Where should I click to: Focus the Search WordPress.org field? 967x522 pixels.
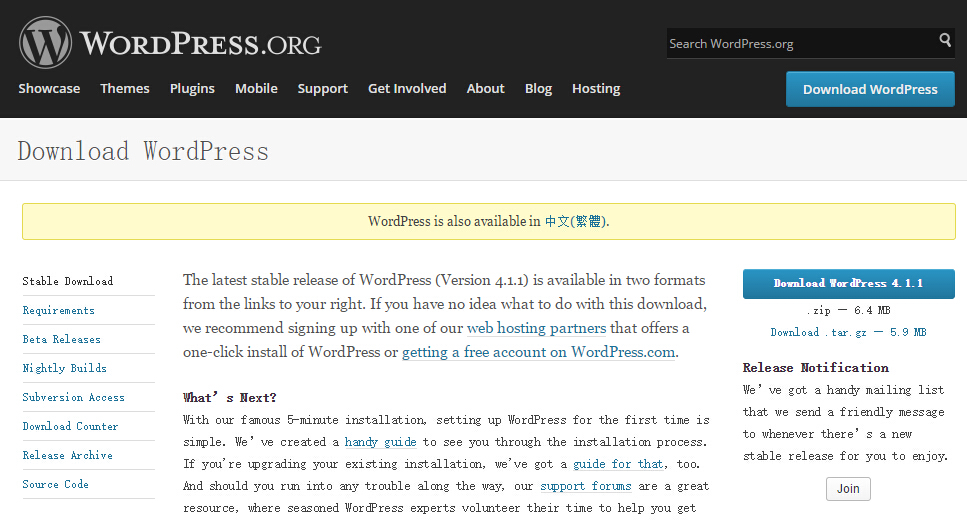click(x=800, y=44)
